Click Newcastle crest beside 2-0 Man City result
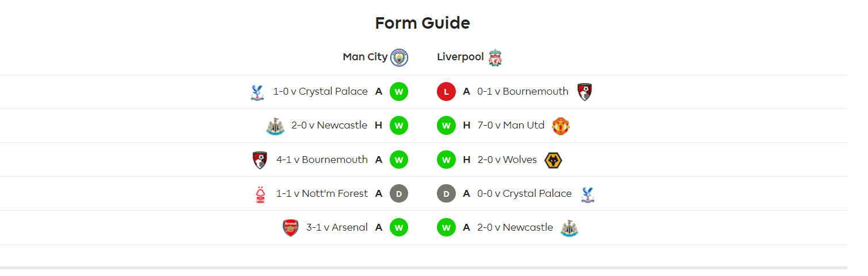The height and width of the screenshot is (276, 868). click(275, 126)
